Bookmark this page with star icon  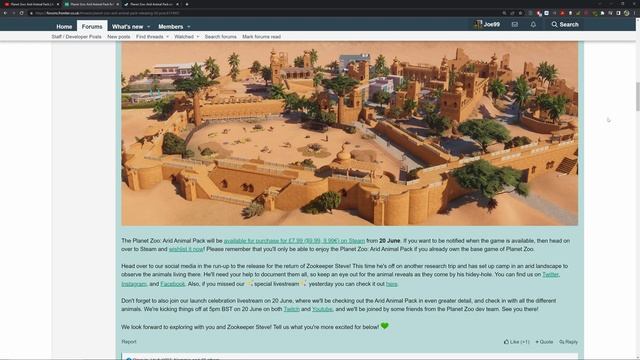pyautogui.click(x=520, y=13)
